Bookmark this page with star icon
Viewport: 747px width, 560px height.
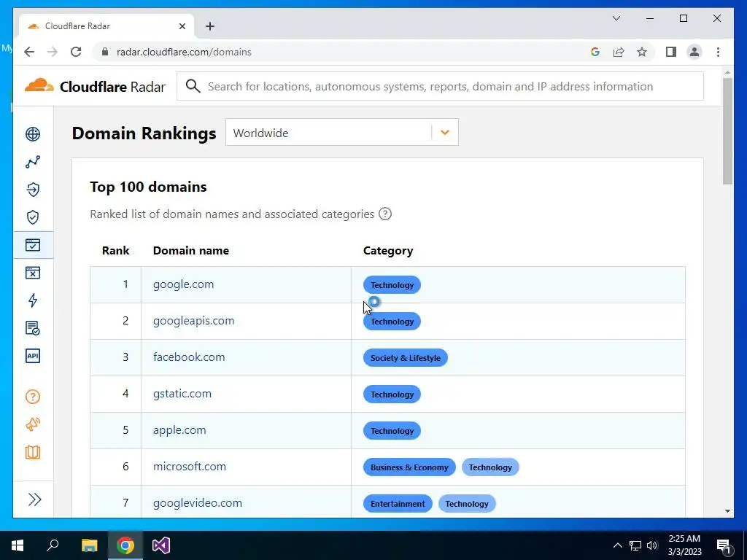tap(642, 52)
